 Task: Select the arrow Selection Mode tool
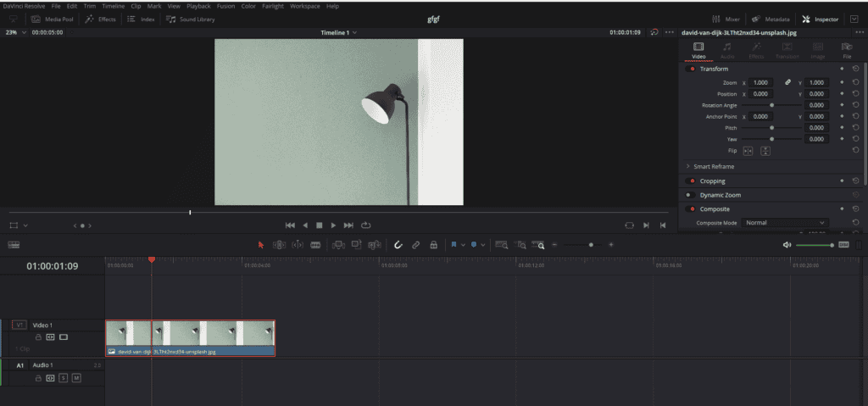coord(261,245)
